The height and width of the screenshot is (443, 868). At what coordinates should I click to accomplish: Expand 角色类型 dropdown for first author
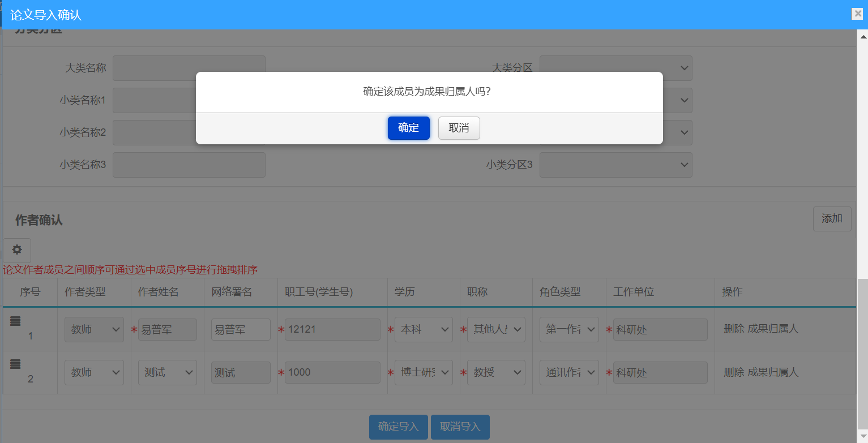[568, 329]
